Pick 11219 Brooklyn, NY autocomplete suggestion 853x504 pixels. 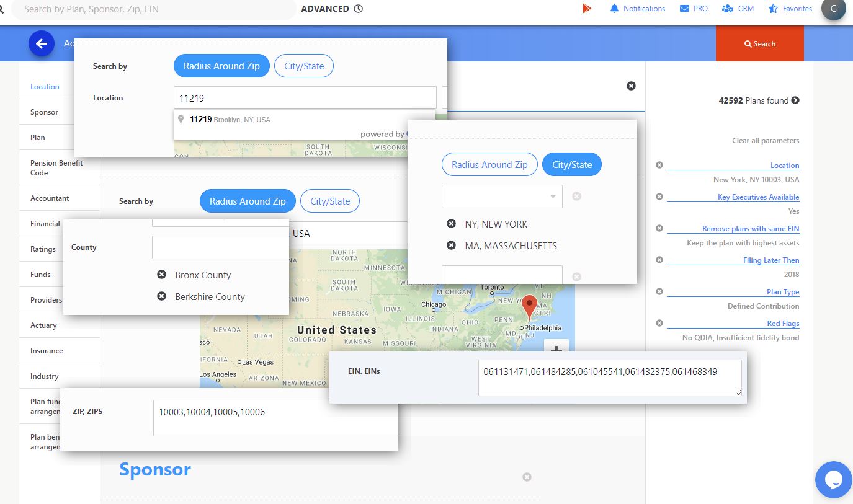[x=230, y=120]
